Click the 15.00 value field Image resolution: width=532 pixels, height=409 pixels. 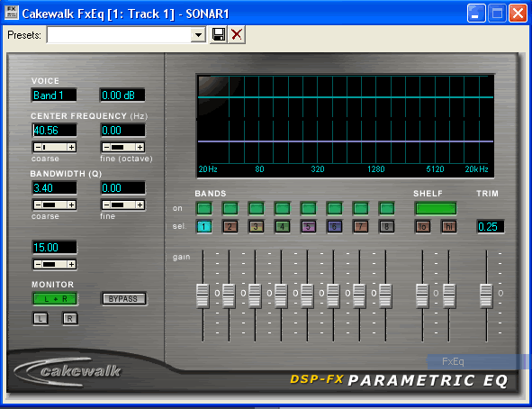point(54,248)
